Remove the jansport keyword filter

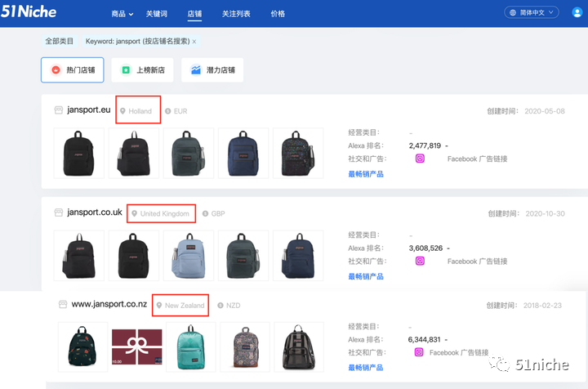tap(194, 42)
